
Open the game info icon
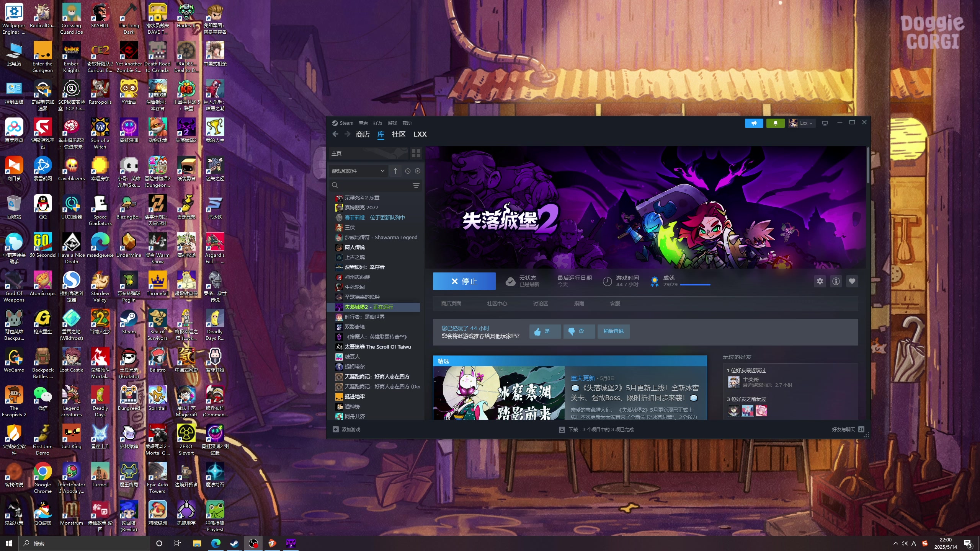click(x=836, y=281)
